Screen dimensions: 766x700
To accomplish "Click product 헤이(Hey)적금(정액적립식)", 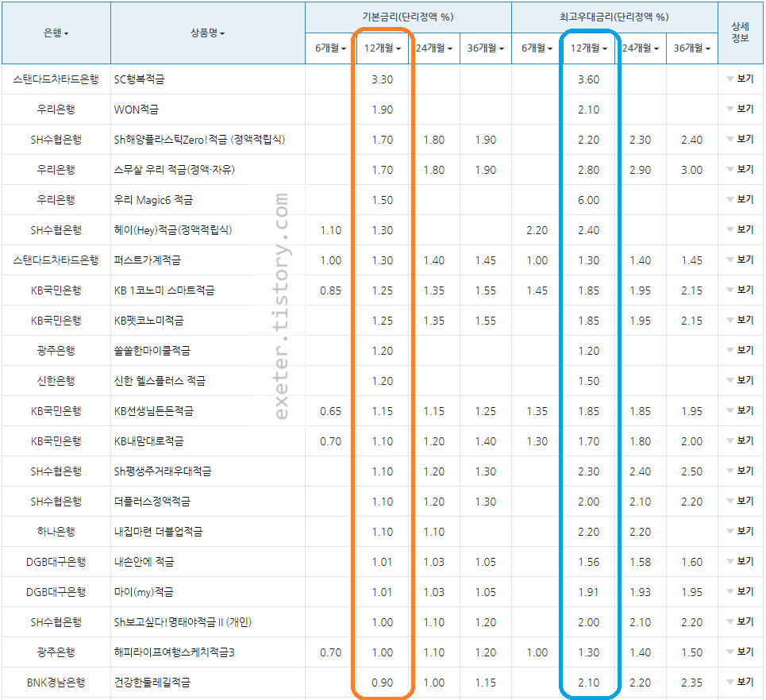I will click(173, 230).
